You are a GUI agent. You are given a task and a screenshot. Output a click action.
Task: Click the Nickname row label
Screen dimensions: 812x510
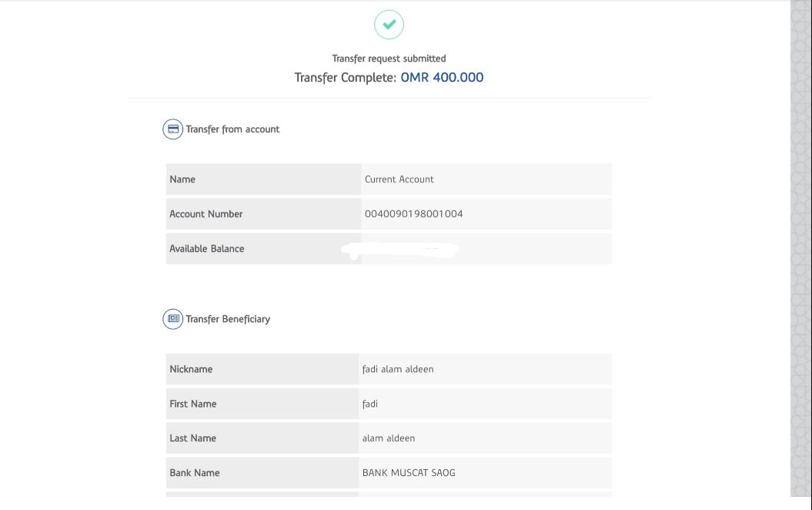191,369
